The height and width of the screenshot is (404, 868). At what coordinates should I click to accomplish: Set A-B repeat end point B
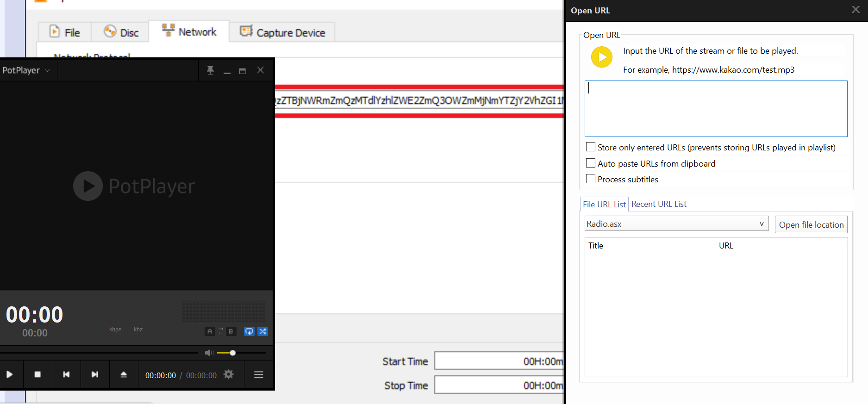pyautogui.click(x=231, y=331)
